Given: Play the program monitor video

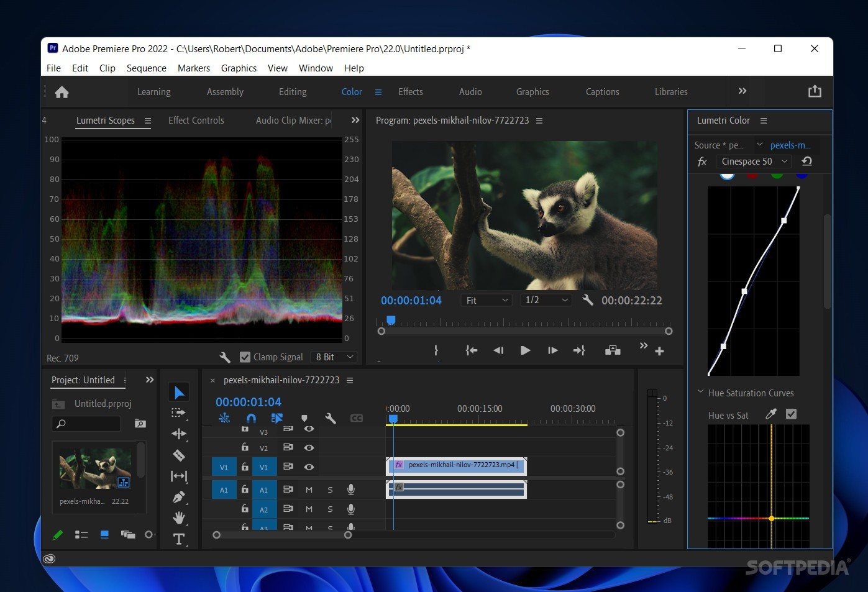Looking at the screenshot, I should click(525, 350).
